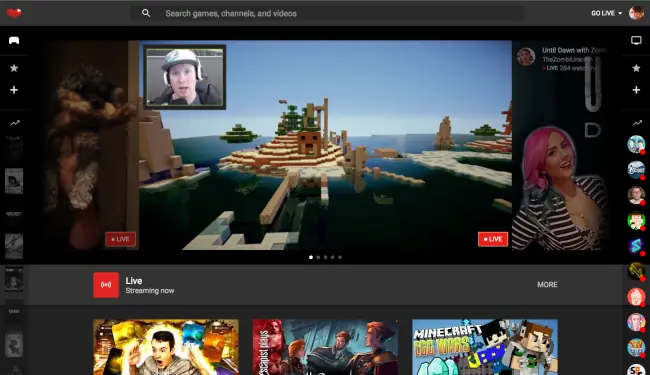This screenshot has width=650, height=375.
Task: Open TheZombiUnicorn channel avatar in carousel
Action: (526, 56)
